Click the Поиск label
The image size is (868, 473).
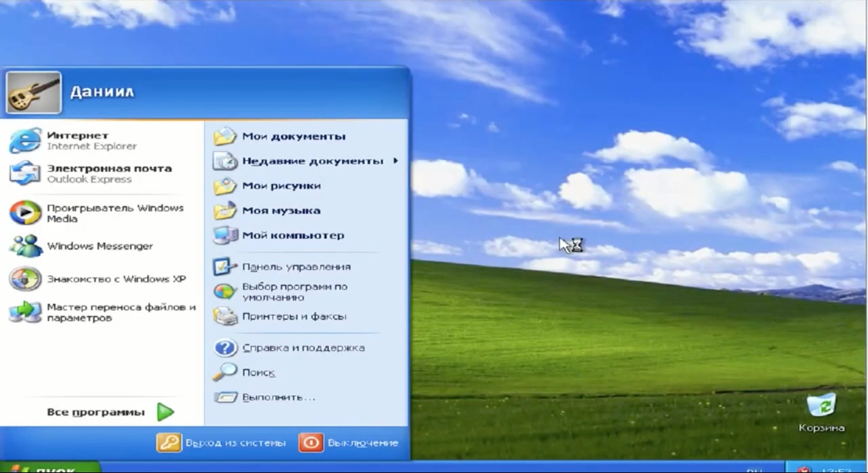[258, 373]
